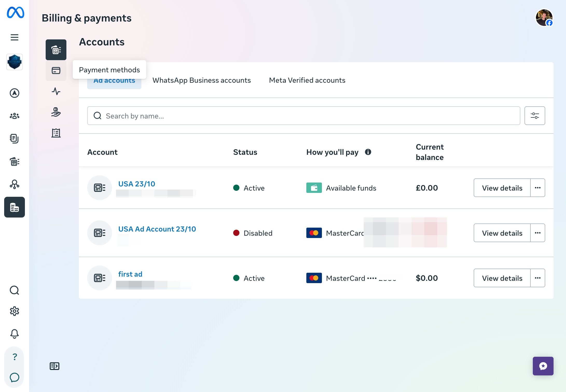Open the ad accounts icon in main sidebar
The image size is (566, 392).
pos(15,162)
